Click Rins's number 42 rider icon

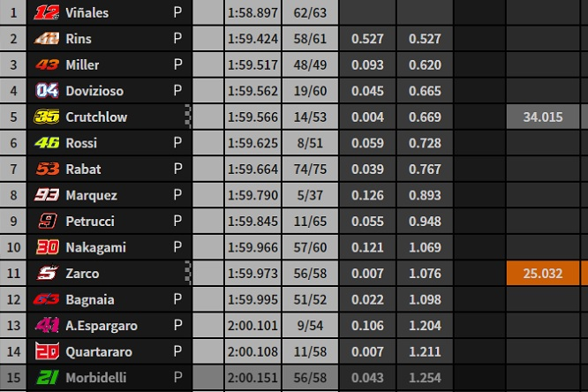pos(47,38)
